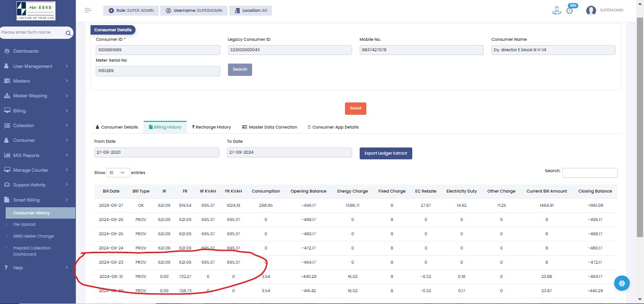Open the Consumer App Details tab
Viewport: 644px width, 304px height.
tap(333, 127)
